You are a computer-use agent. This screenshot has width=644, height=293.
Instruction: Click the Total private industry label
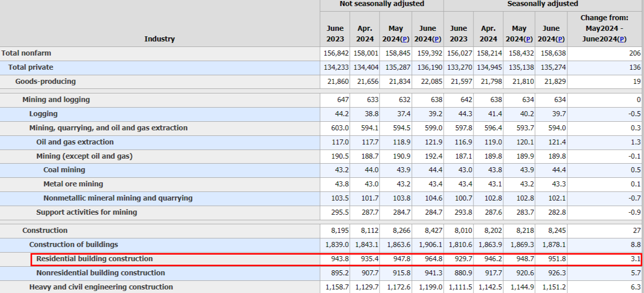coord(30,67)
